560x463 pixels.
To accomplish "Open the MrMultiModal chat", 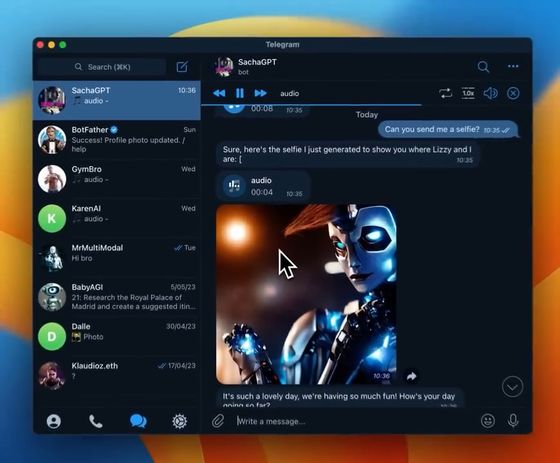I will coord(117,258).
